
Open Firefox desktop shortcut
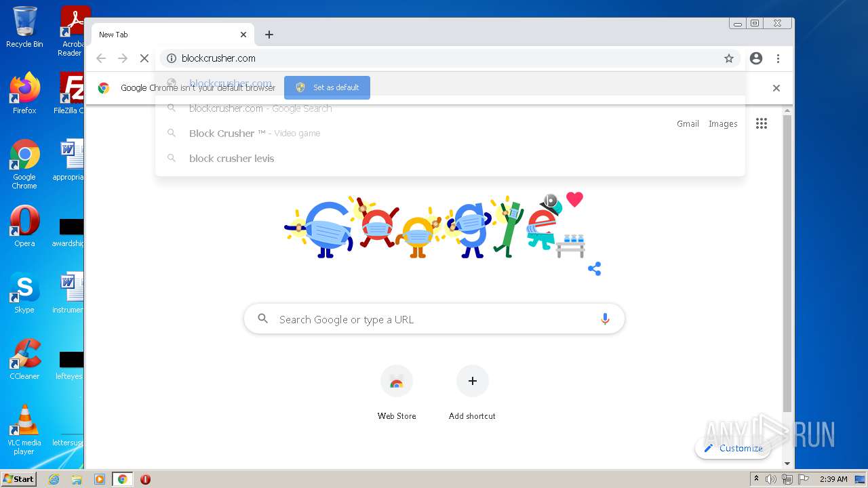pyautogui.click(x=24, y=93)
